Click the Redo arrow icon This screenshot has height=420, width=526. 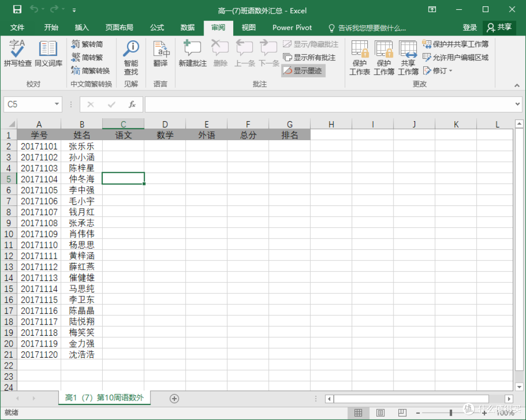[x=54, y=9]
